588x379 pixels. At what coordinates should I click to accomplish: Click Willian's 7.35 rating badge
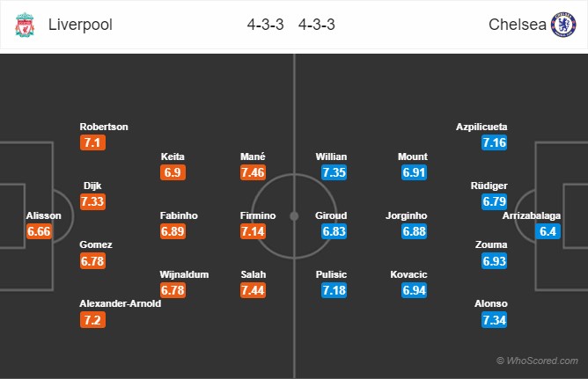(334, 172)
